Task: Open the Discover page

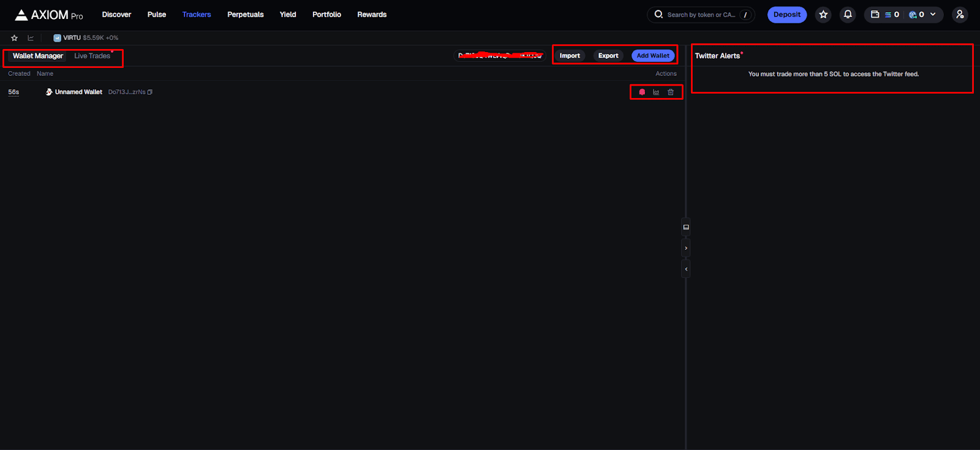Action: click(x=116, y=15)
